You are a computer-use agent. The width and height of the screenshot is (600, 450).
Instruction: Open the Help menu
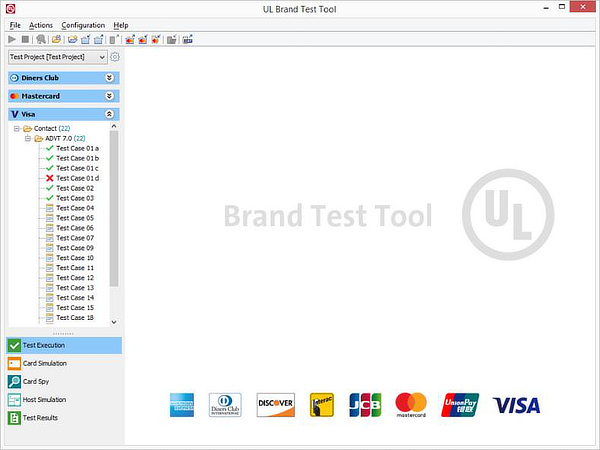pos(121,25)
